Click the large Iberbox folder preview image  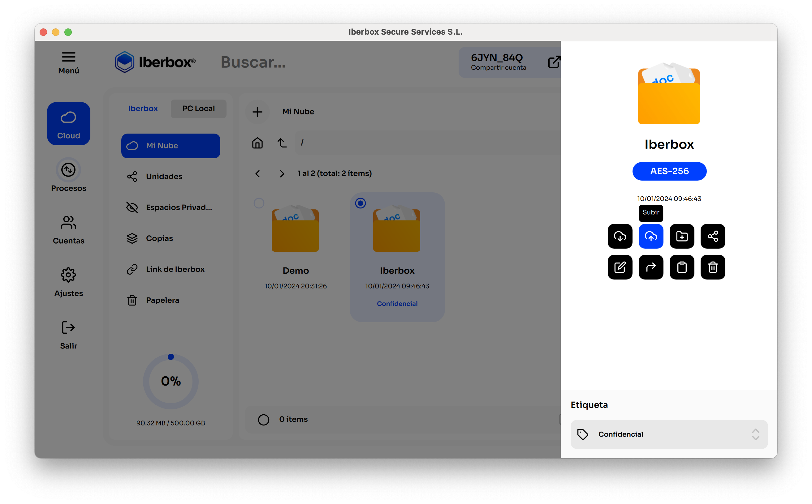(x=669, y=93)
